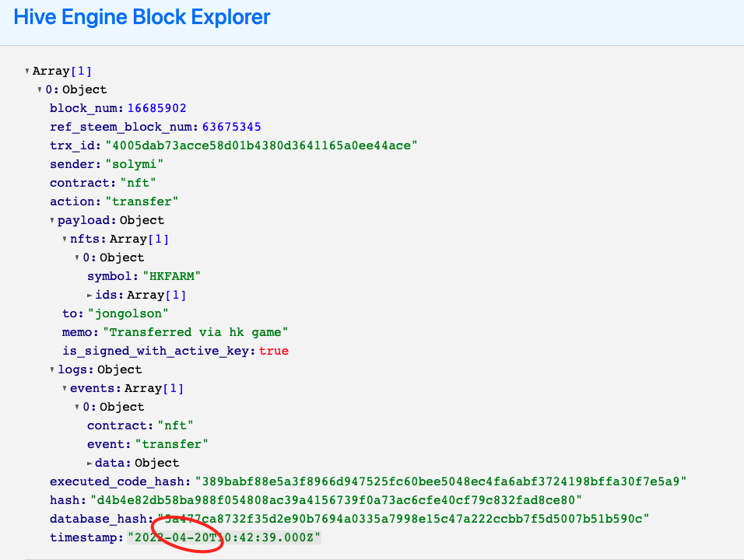Image resolution: width=744 pixels, height=560 pixels.
Task: Select the trx_id hash value
Action: pos(261,145)
